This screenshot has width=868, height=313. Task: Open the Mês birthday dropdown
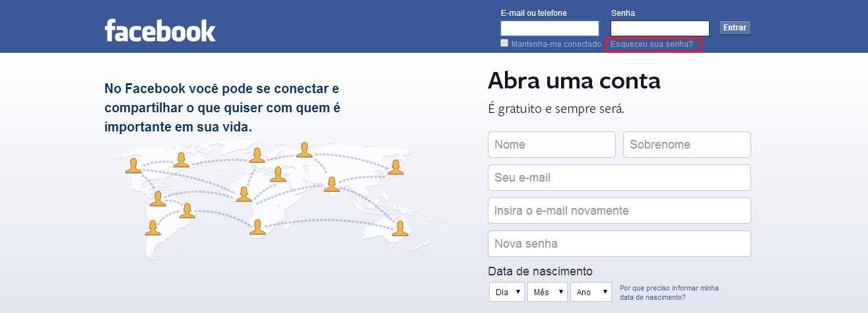point(547,292)
